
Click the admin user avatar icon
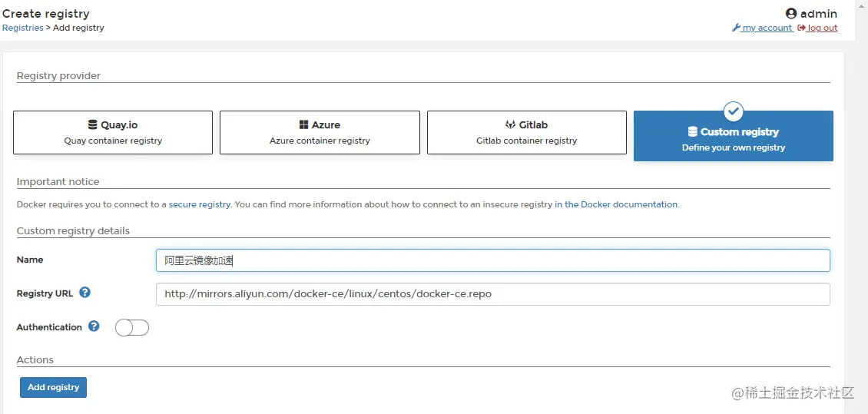[791, 14]
